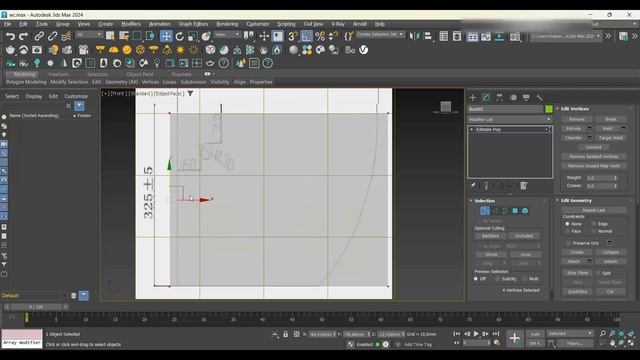Toggle the Percent Snap icon

[x=320, y=36]
